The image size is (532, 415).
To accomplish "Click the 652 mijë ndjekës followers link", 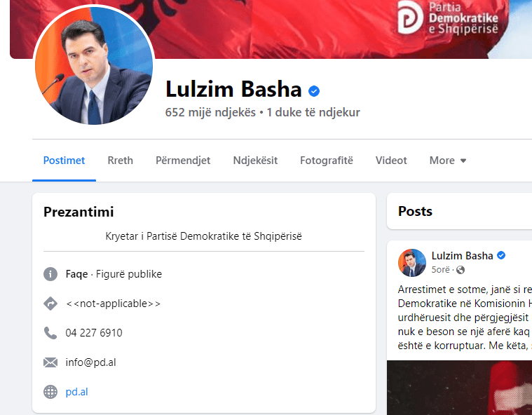I will tap(210, 112).
